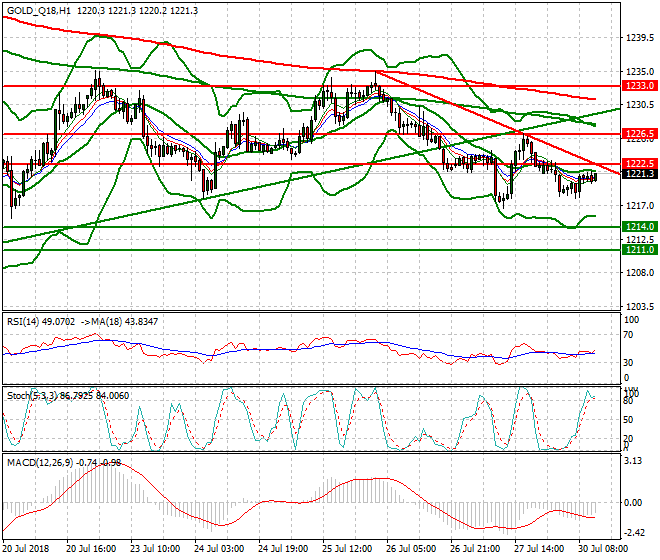Click the 20 Jul 16:00 time axis label
The height and width of the screenshot is (560, 660).
coord(91,549)
